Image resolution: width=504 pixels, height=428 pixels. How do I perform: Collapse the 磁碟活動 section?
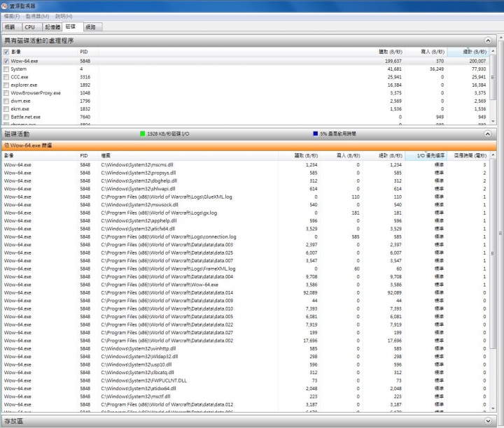point(488,134)
